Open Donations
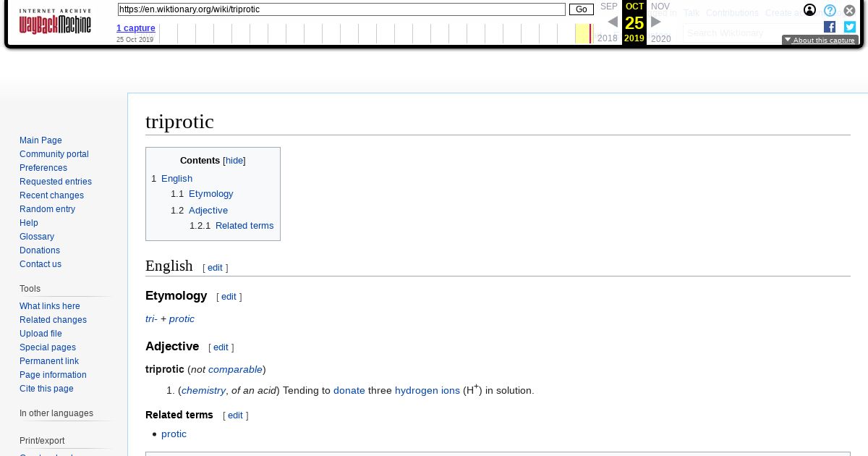This screenshot has width=868, height=456. (x=40, y=250)
